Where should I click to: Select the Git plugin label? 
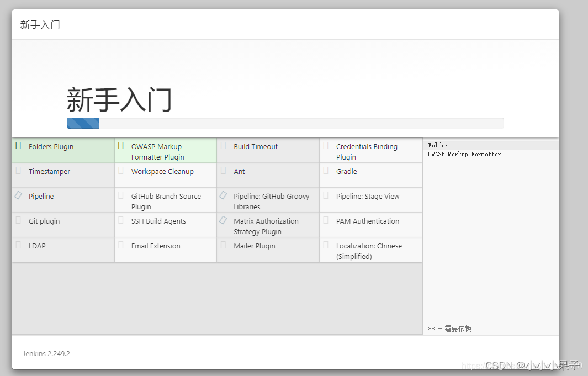(44, 221)
